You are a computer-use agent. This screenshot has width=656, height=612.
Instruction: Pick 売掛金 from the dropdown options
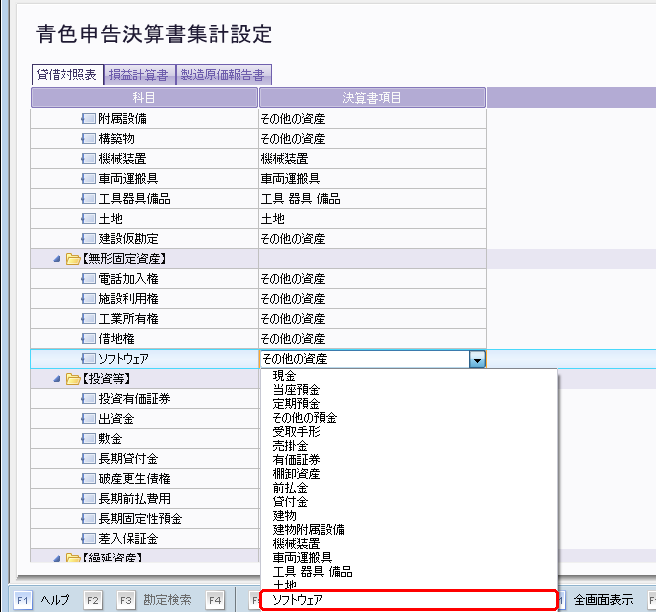coord(291,445)
